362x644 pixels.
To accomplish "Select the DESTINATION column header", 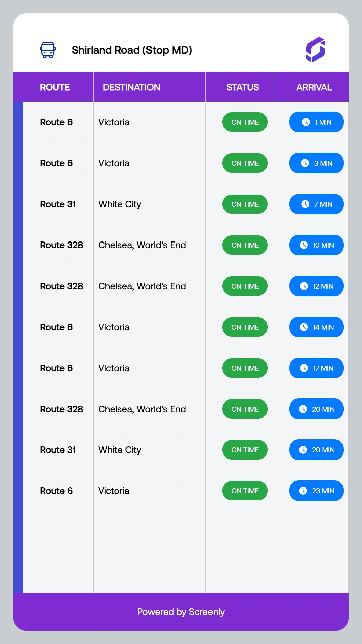I will point(131,87).
